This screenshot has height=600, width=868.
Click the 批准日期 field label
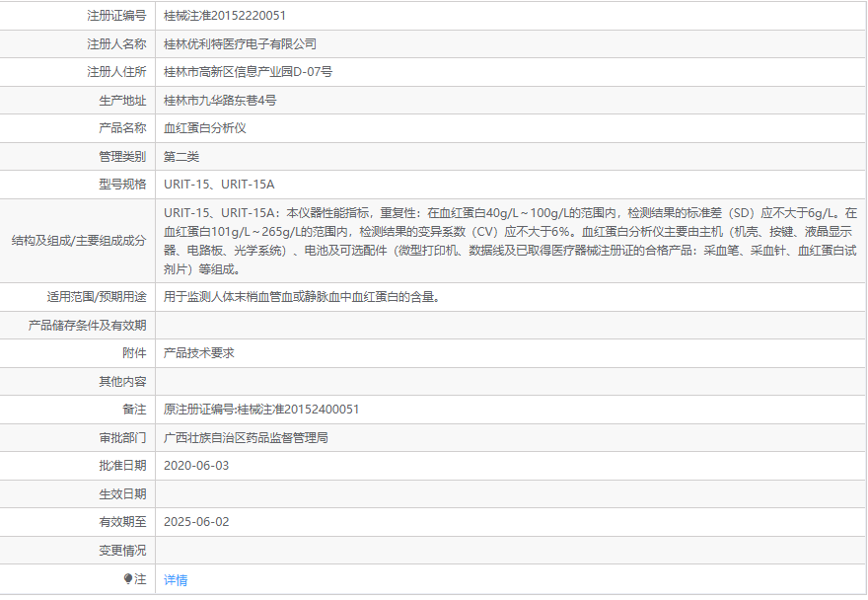[x=122, y=466]
